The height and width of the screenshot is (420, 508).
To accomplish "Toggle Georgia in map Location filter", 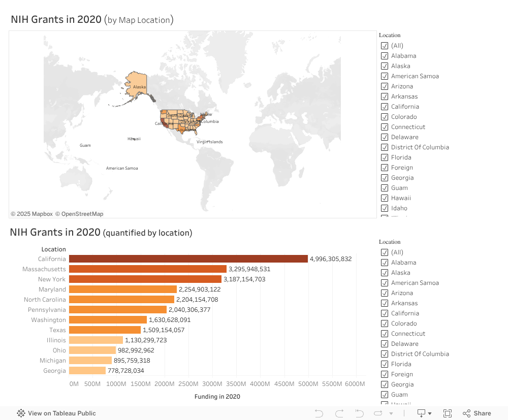I will tap(385, 177).
